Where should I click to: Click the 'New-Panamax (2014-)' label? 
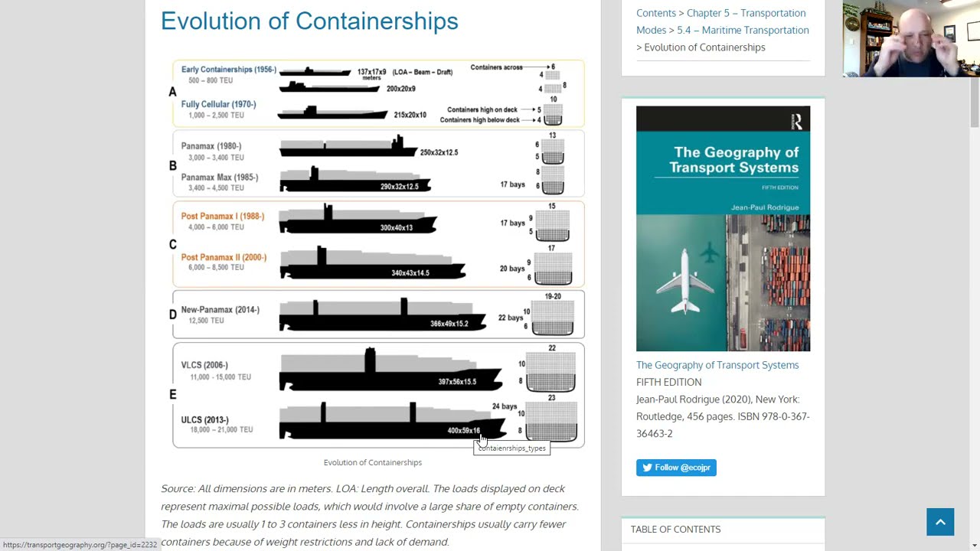coord(220,310)
